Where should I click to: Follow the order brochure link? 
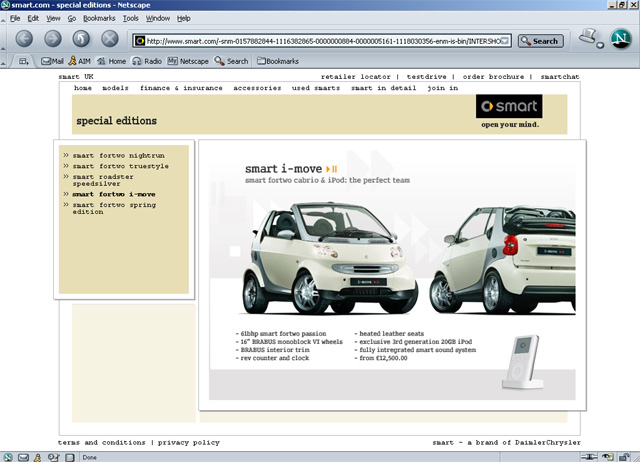tap(493, 76)
